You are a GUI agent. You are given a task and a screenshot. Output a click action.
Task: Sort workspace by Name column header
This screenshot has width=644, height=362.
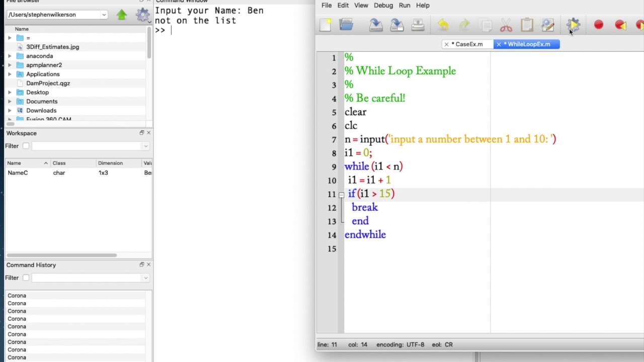pyautogui.click(x=27, y=163)
